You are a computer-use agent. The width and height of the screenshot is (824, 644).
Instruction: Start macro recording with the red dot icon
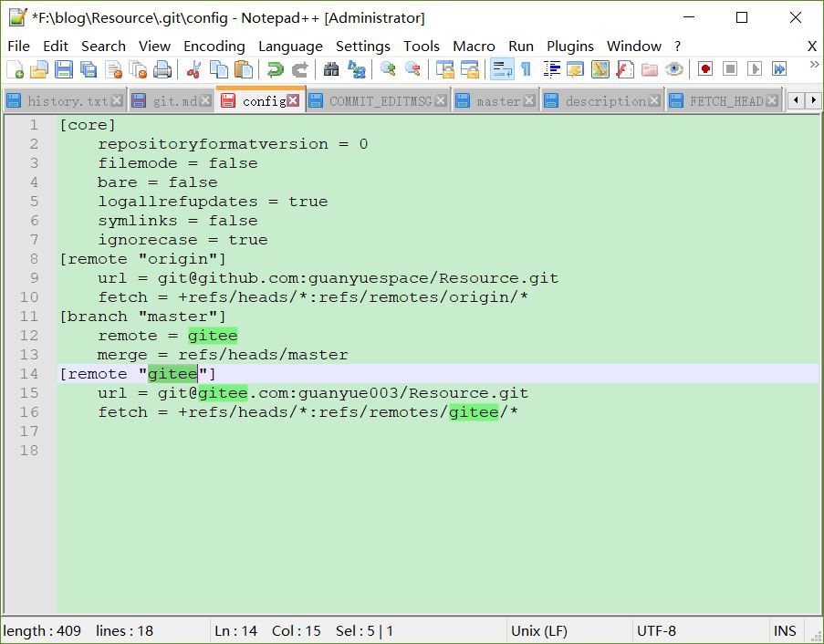tap(705, 69)
